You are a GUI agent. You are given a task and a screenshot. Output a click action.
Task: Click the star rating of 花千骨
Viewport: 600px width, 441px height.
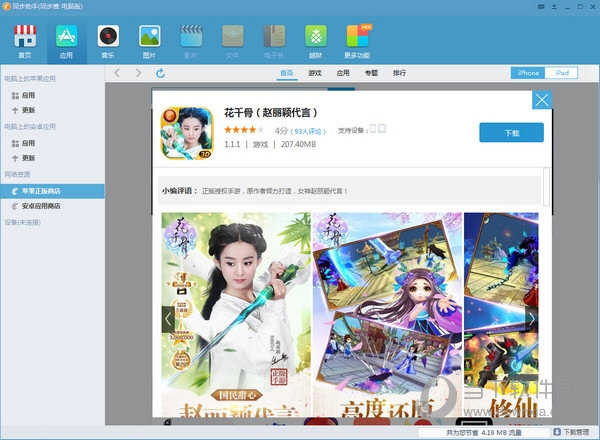click(244, 130)
